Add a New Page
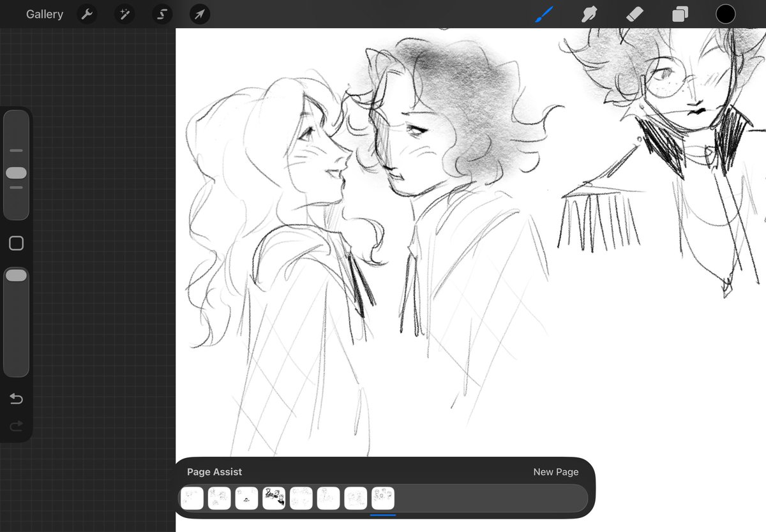The width and height of the screenshot is (766, 532). [x=556, y=472]
